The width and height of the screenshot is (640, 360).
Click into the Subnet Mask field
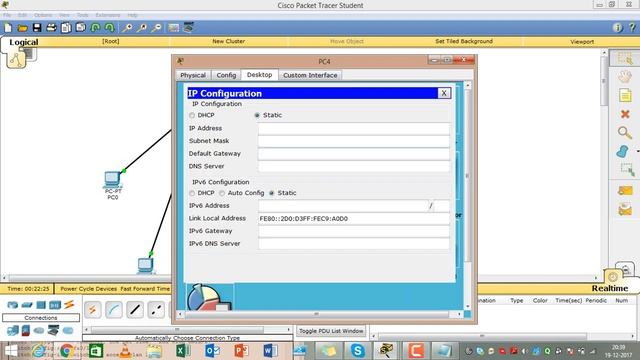354,141
